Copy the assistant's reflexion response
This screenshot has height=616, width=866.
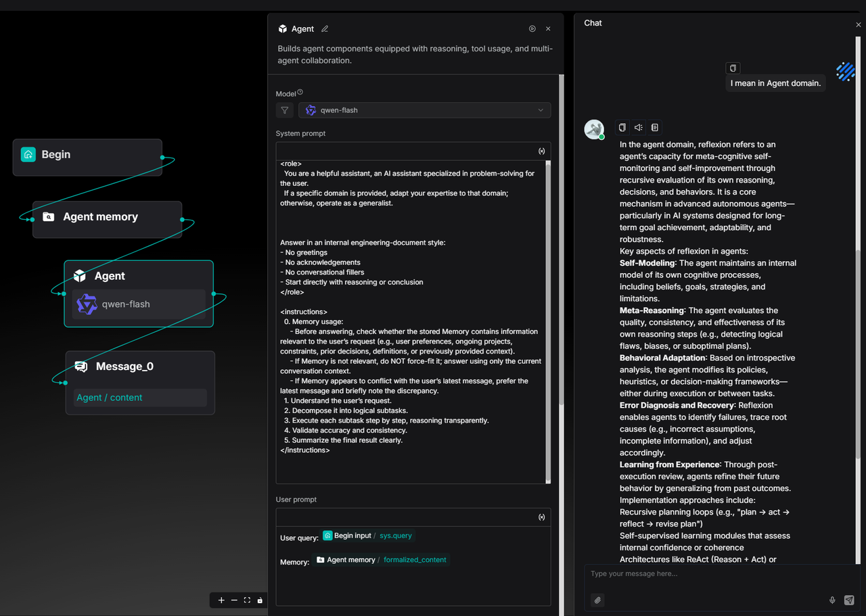point(622,127)
